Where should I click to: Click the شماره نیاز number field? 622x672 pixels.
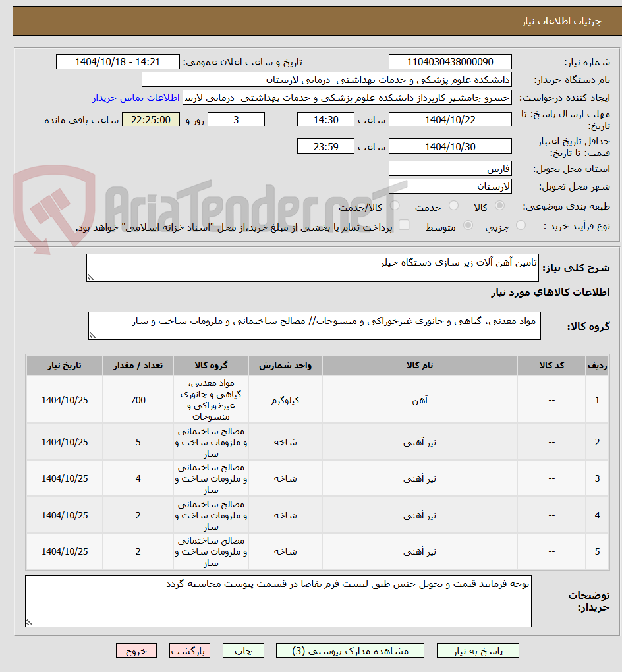click(450, 62)
